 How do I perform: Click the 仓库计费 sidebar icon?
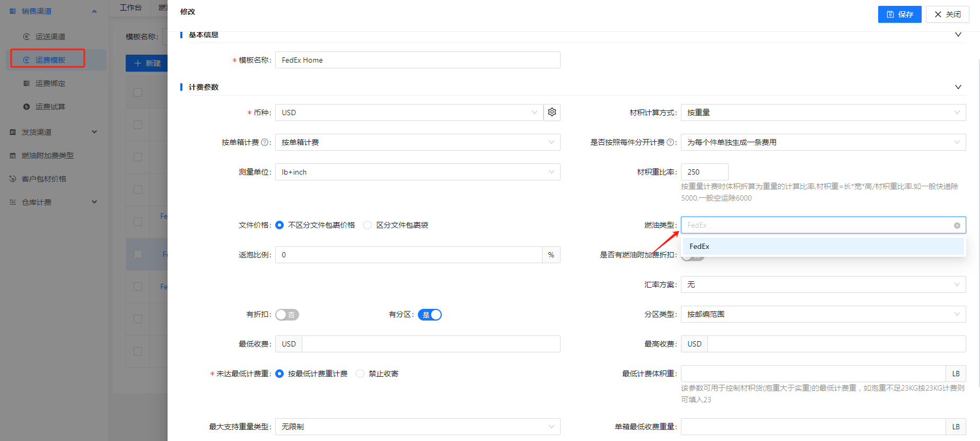coord(13,202)
